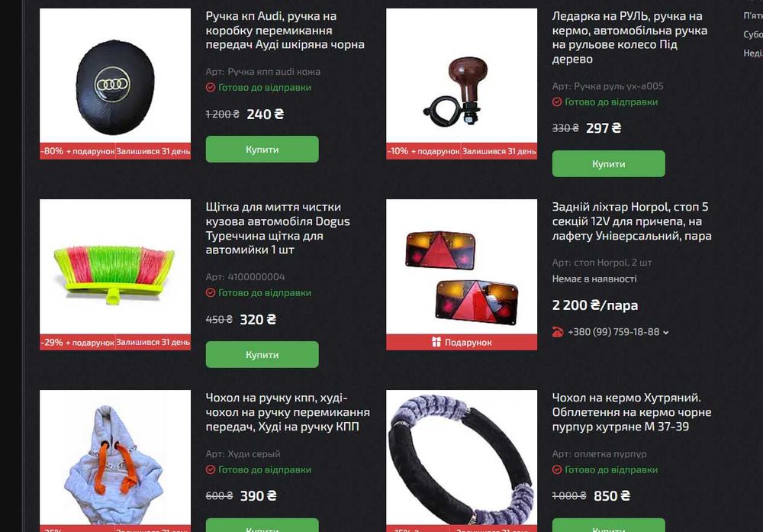Click the +380 (99) 759-18-88 phone number
The height and width of the screenshot is (532, 763).
pyautogui.click(x=613, y=332)
